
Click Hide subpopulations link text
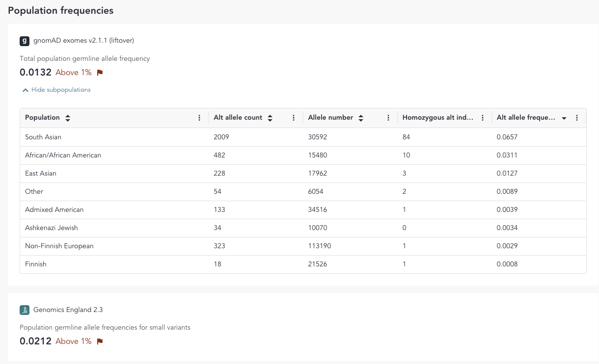pyautogui.click(x=61, y=90)
